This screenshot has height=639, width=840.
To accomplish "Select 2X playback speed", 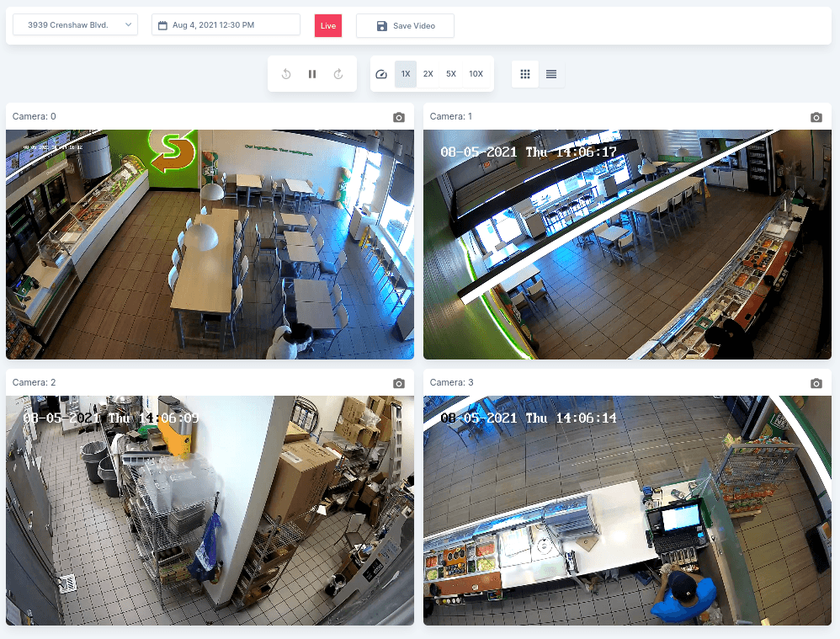I will click(x=428, y=74).
